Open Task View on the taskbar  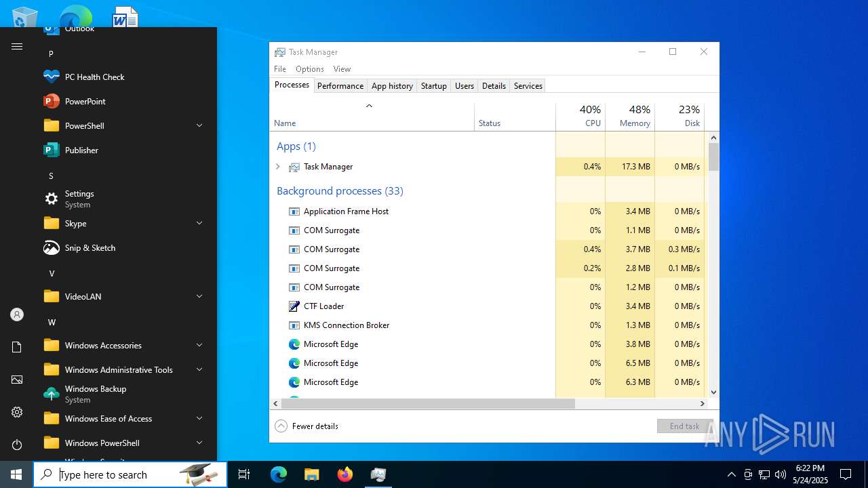tap(244, 474)
